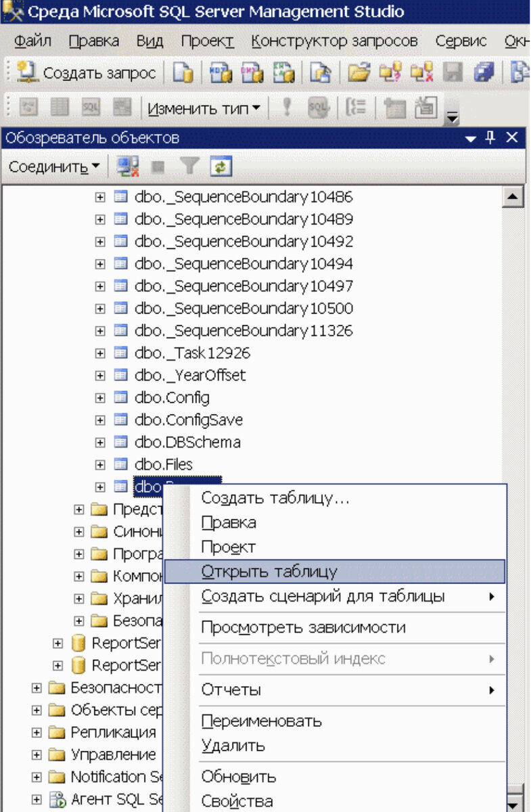The height and width of the screenshot is (812, 531).
Task: Expand dbo._SequenceBoundary10492 node
Action: tap(100, 242)
